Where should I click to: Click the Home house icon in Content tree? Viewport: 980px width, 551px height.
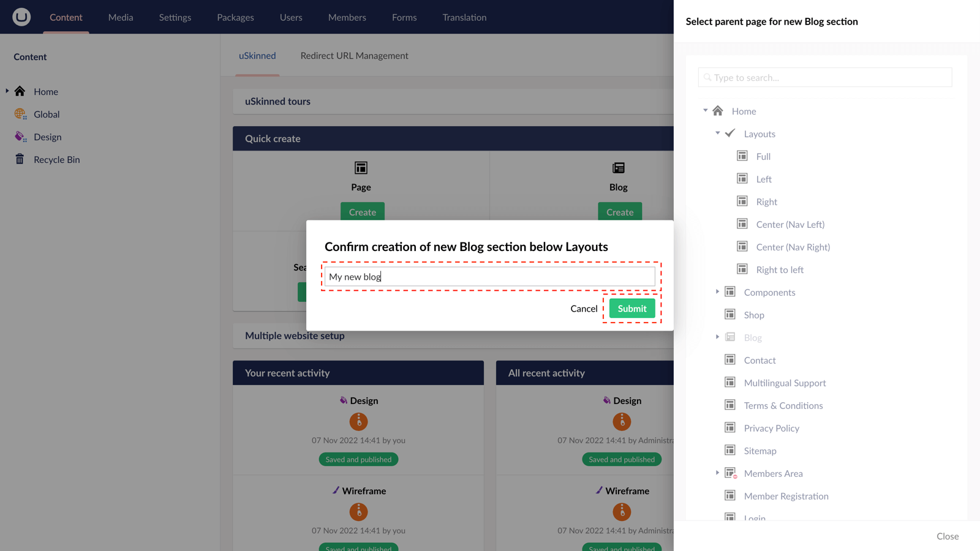(20, 91)
